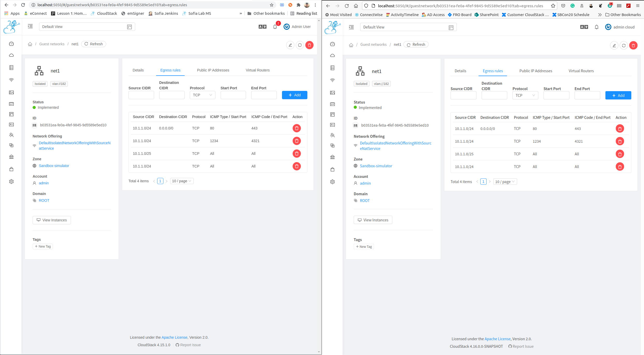Open notifications bell in left window
The width and height of the screenshot is (644, 355).
tap(275, 27)
